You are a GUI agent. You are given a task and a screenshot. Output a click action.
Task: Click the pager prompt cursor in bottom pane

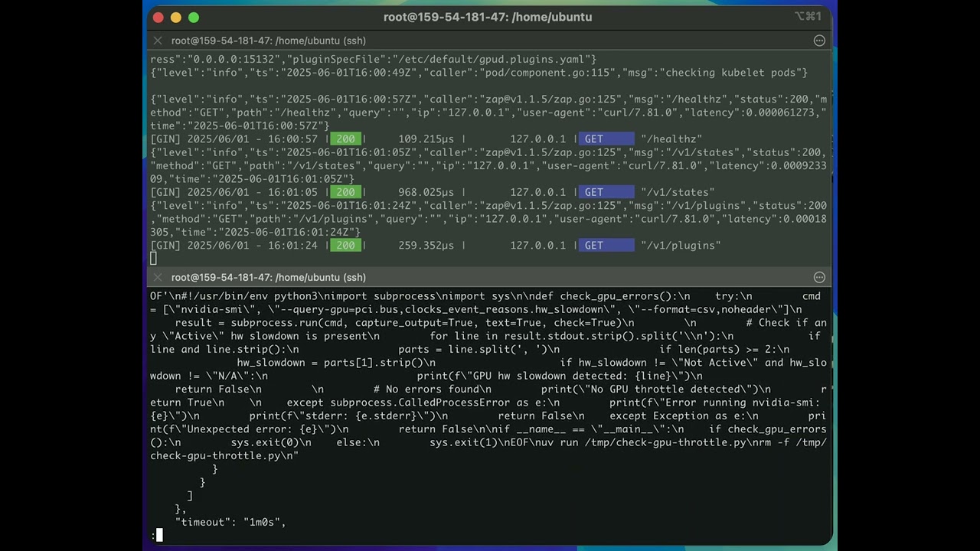pyautogui.click(x=159, y=535)
